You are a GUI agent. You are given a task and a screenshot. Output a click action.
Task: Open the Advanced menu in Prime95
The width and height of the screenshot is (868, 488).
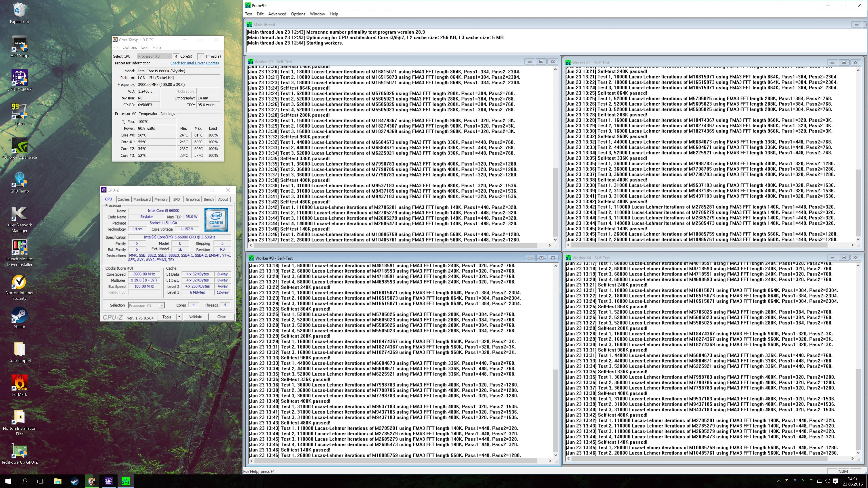pos(277,14)
